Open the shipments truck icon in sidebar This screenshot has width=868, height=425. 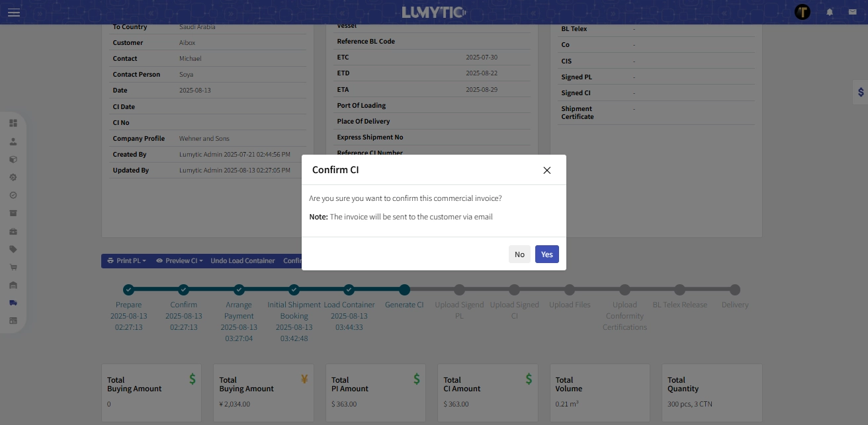(13, 303)
